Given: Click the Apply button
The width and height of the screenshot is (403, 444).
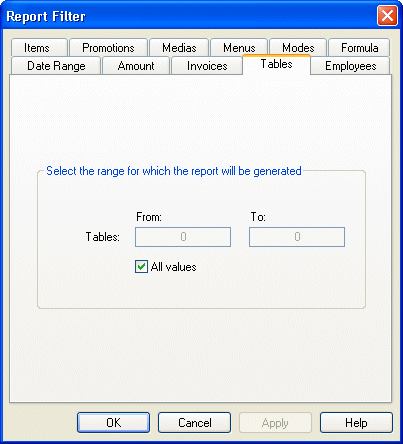Looking at the screenshot, I should tap(275, 423).
